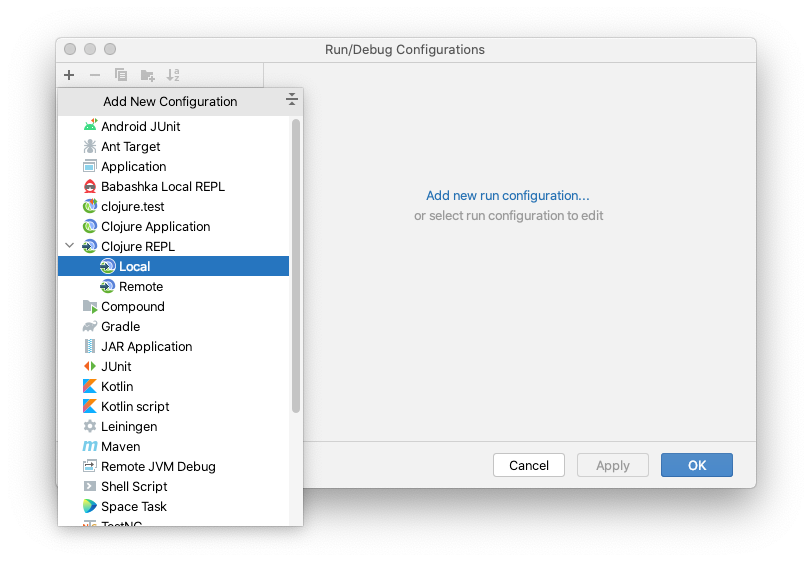Select the Gradle label in the list

click(121, 326)
